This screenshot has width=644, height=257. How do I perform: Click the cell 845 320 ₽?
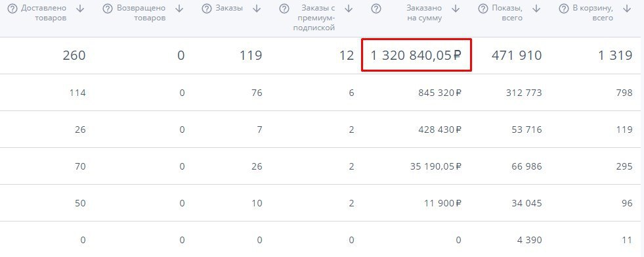click(x=440, y=93)
